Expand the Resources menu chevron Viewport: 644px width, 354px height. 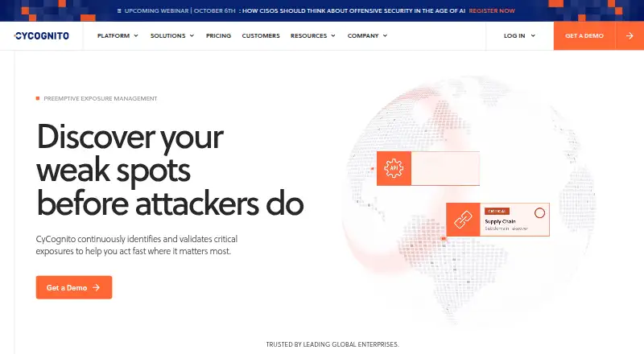click(333, 35)
